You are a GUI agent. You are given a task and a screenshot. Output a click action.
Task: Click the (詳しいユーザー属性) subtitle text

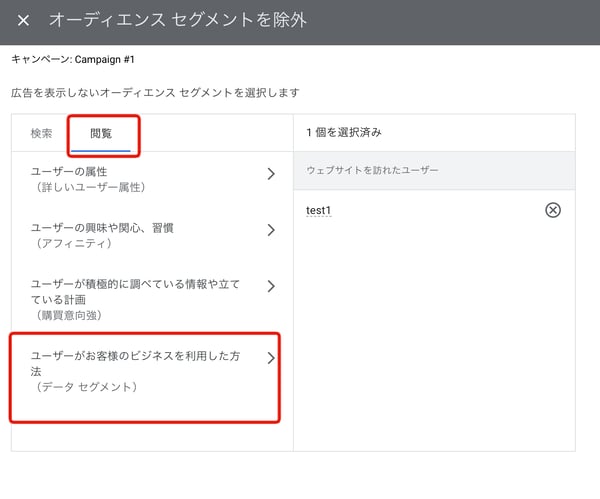tap(90, 187)
